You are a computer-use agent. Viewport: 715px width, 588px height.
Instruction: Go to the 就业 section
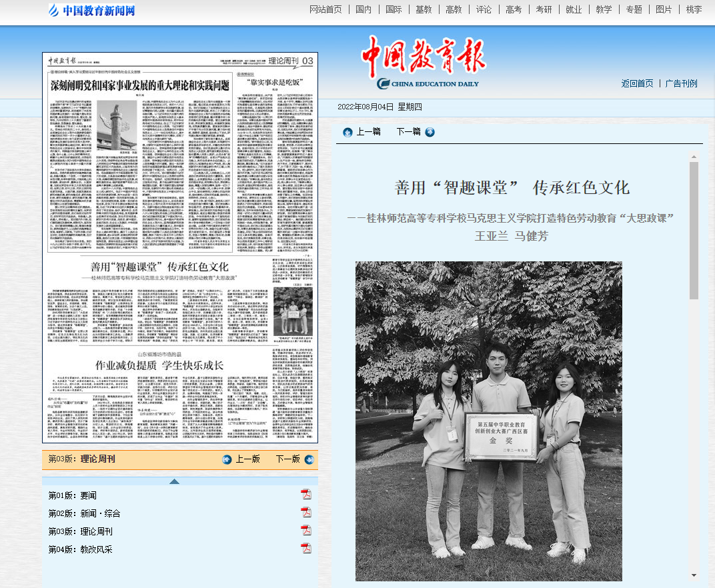point(574,9)
